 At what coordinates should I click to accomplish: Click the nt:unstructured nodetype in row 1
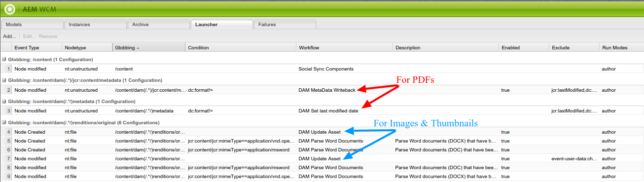coord(87,69)
